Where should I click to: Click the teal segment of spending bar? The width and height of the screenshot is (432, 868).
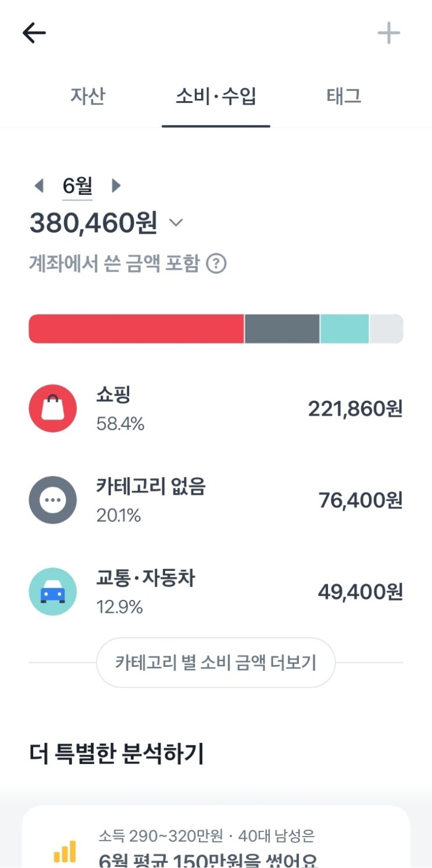tap(344, 329)
